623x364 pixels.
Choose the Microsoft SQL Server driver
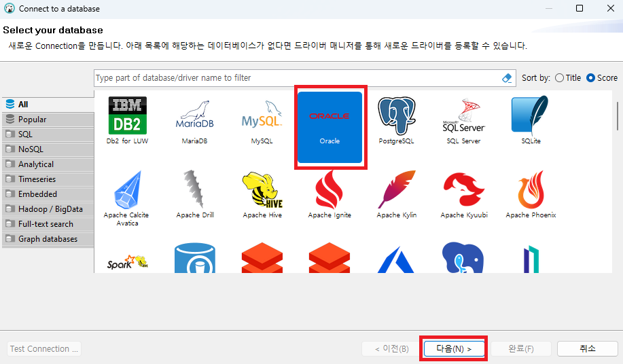[463, 120]
